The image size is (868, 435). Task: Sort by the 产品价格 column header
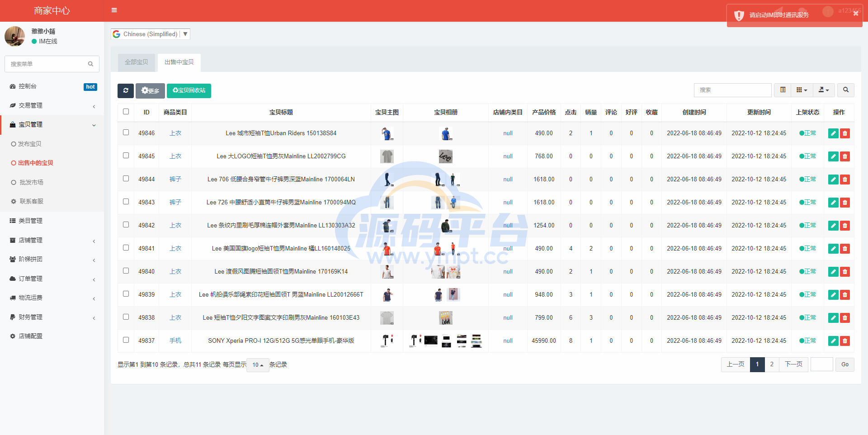coord(544,112)
